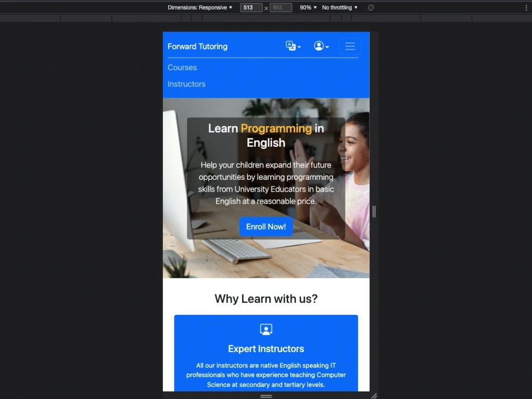Open the 90% zoom dropdown

point(308,7)
